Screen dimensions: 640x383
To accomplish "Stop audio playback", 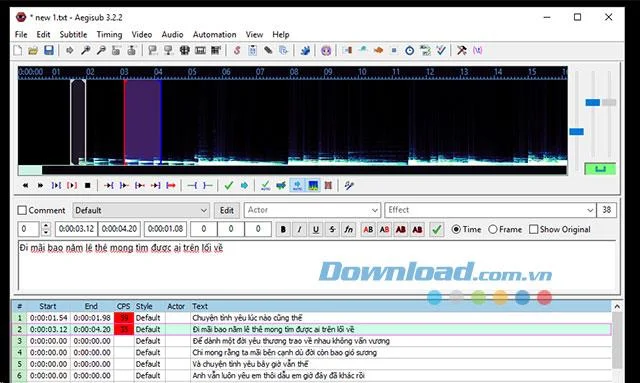I will pos(87,185).
